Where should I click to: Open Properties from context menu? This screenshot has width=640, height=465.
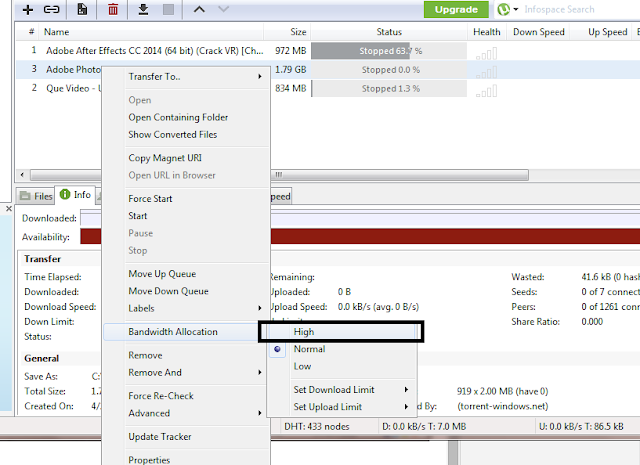pos(149,460)
